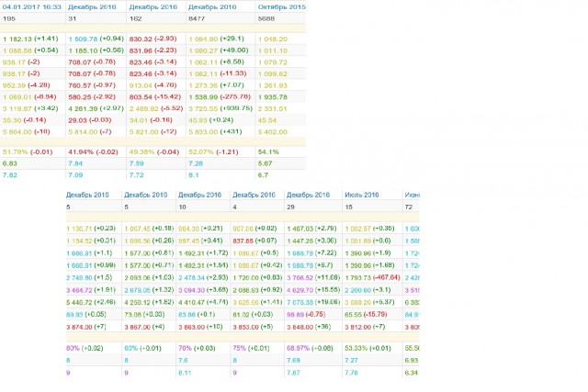Click the value 5 833.00 (+431)

[x=215, y=131]
